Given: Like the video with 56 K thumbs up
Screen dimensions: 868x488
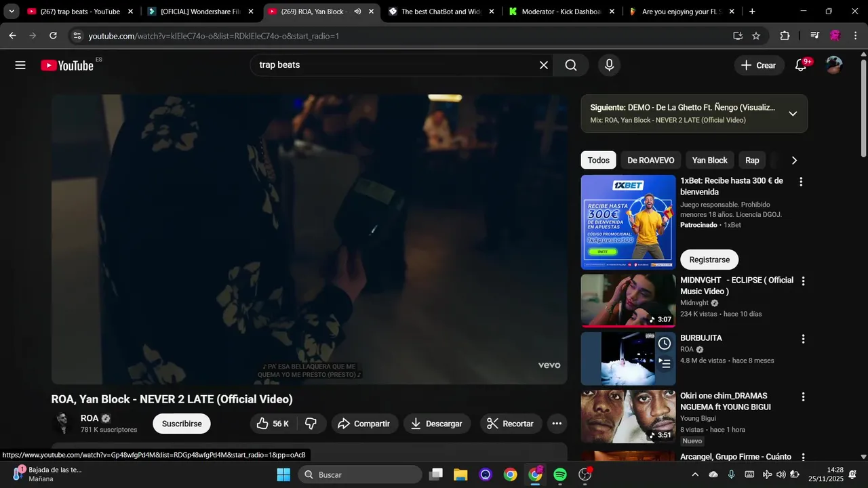Looking at the screenshot, I should click(x=273, y=424).
